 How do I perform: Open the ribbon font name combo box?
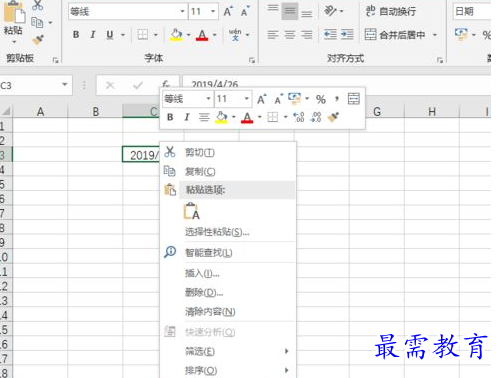(128, 12)
